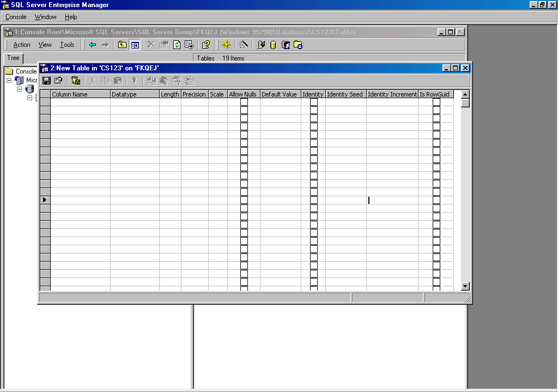Click the New Database cylinder icon
558x392 pixels.
273,45
